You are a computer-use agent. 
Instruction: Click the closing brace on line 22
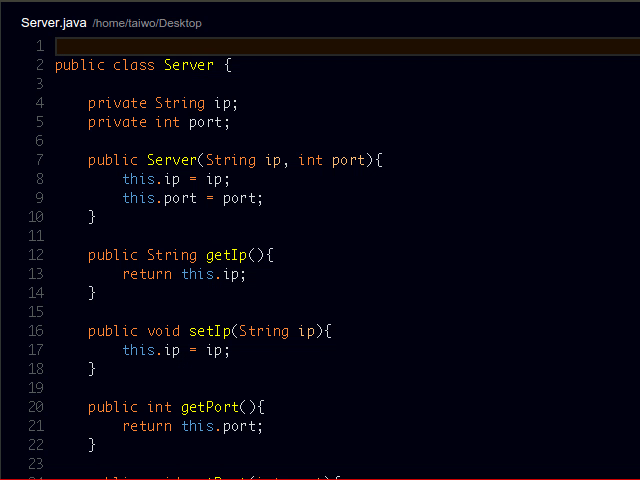92,445
